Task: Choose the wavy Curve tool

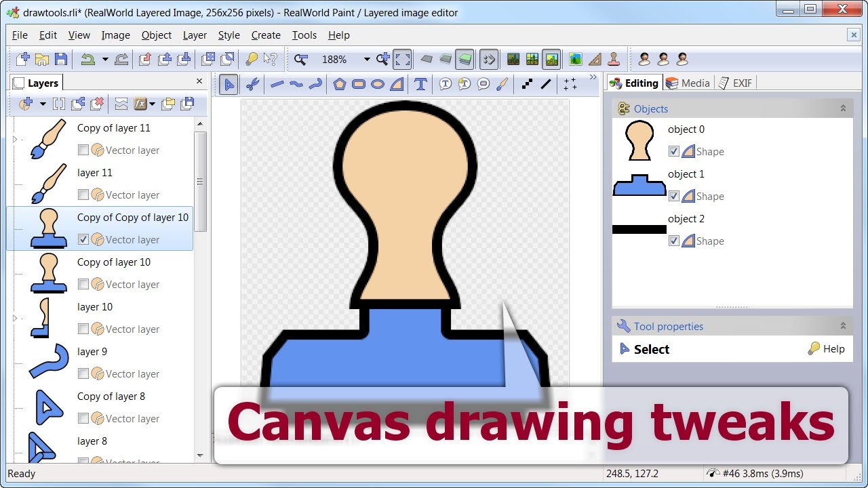Action: pyautogui.click(x=296, y=85)
